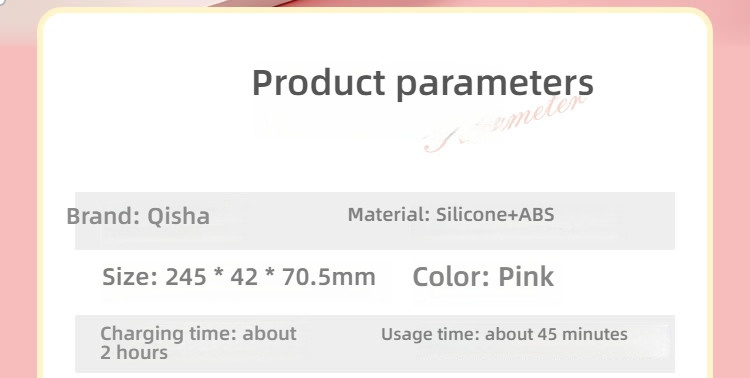Image resolution: width=750 pixels, height=378 pixels.
Task: Click the "Product parameters" heading
Action: click(x=422, y=84)
